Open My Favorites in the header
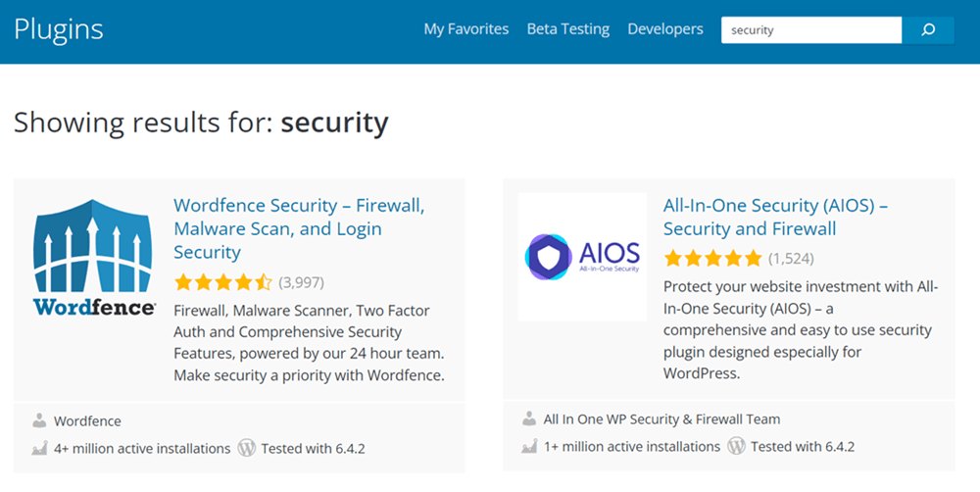This screenshot has height=492, width=980. (465, 29)
